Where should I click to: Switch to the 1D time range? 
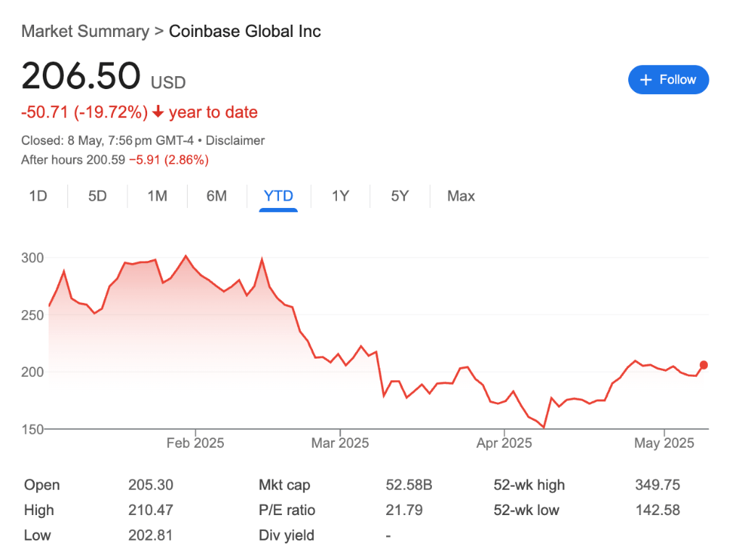[38, 196]
